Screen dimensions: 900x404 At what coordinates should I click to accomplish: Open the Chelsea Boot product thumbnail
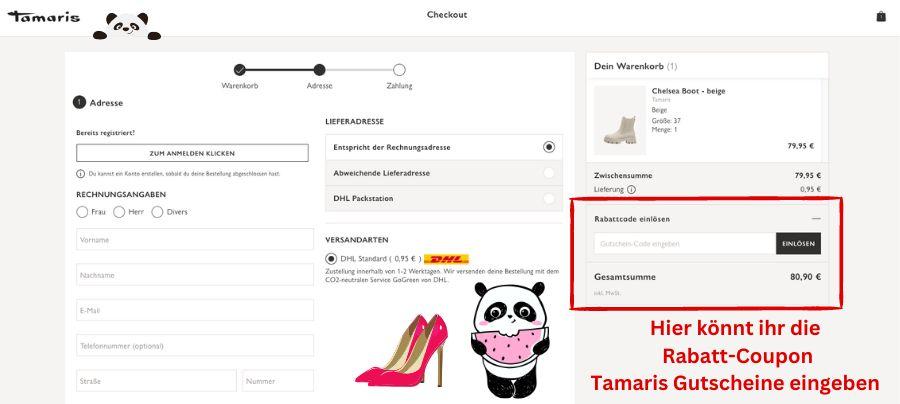(x=619, y=120)
